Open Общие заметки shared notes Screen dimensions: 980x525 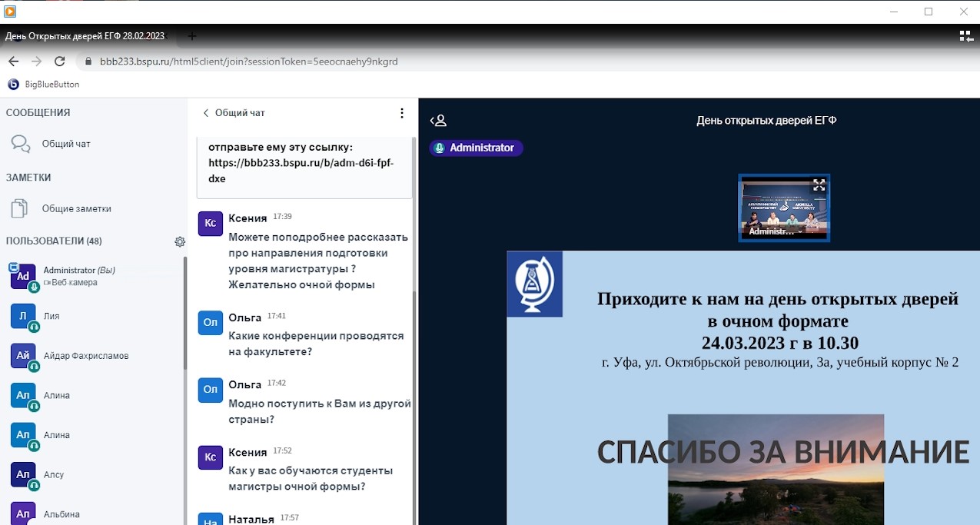[76, 208]
